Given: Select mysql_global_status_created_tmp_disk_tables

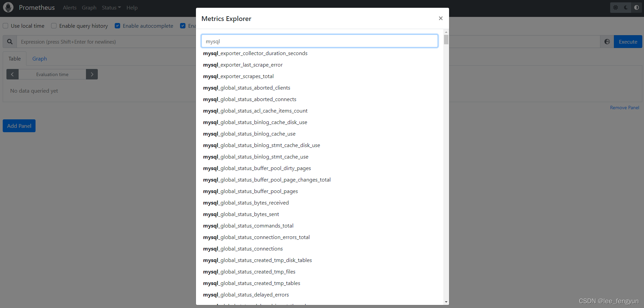Looking at the screenshot, I should [x=257, y=260].
